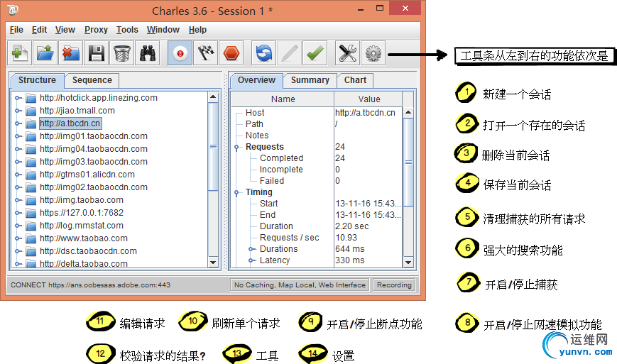The width and height of the screenshot is (617, 364).
Task: Click the Value column header
Action: (368, 99)
